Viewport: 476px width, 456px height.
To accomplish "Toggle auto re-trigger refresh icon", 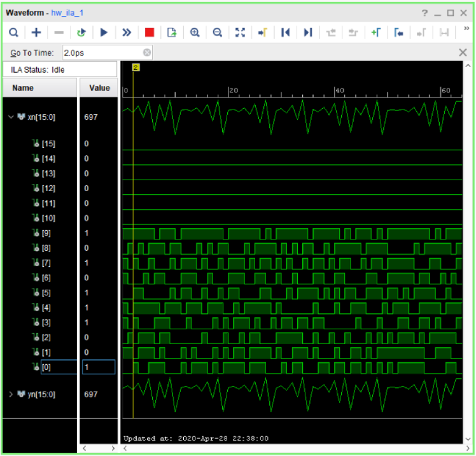I will click(81, 32).
